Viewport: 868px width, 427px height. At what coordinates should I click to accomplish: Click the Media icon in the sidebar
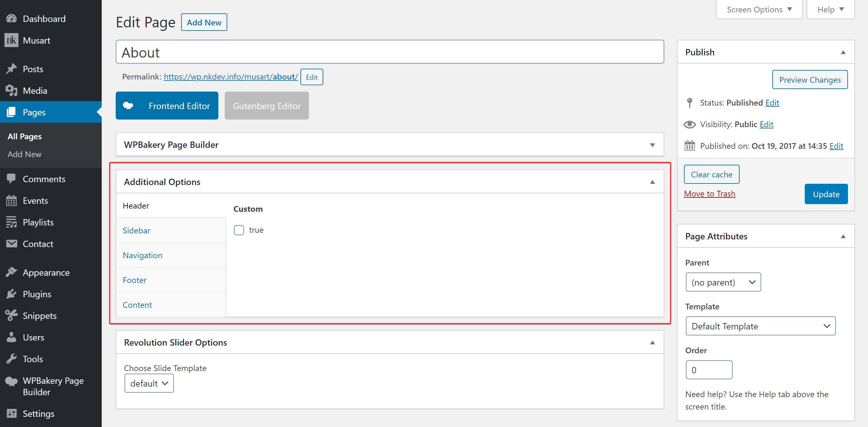11,90
